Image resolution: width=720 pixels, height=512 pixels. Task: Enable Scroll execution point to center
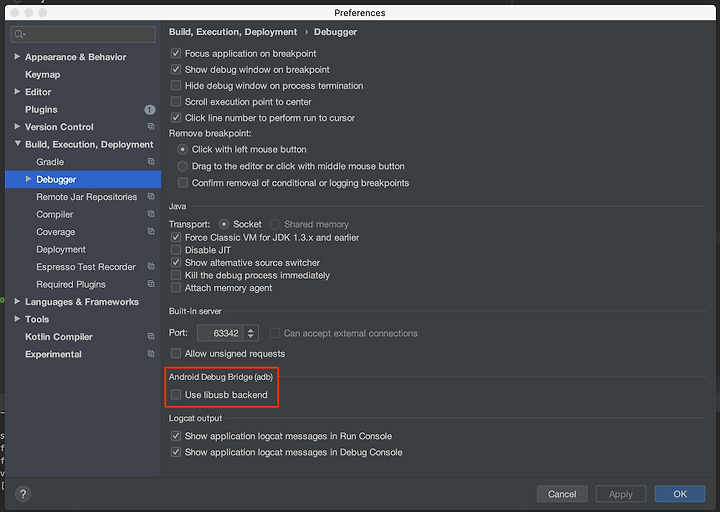[176, 101]
